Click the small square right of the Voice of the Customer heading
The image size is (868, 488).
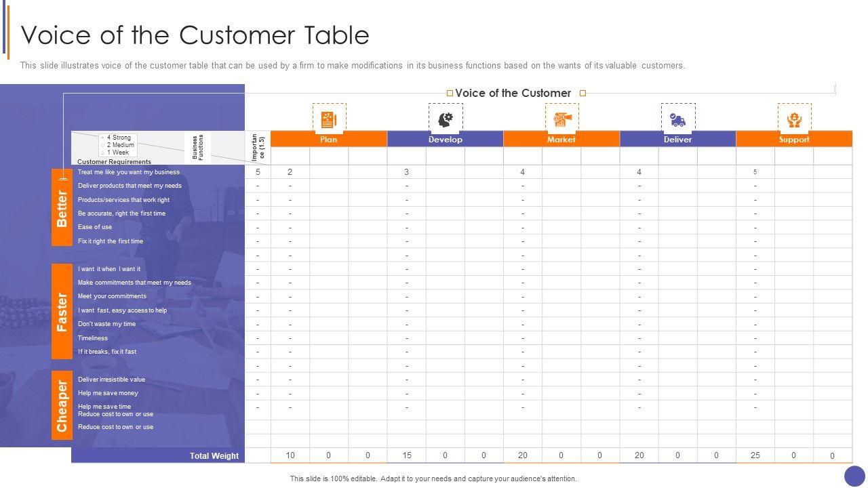583,93
